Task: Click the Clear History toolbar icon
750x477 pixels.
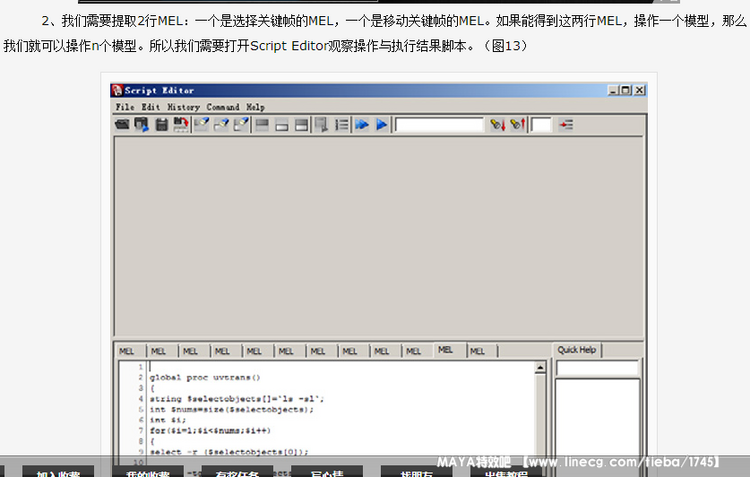Action: [202, 125]
